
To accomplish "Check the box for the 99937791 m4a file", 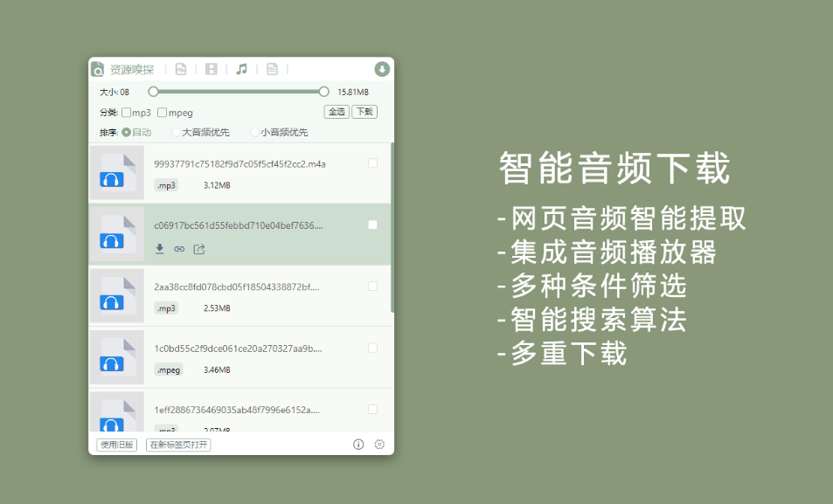I will 372,162.
